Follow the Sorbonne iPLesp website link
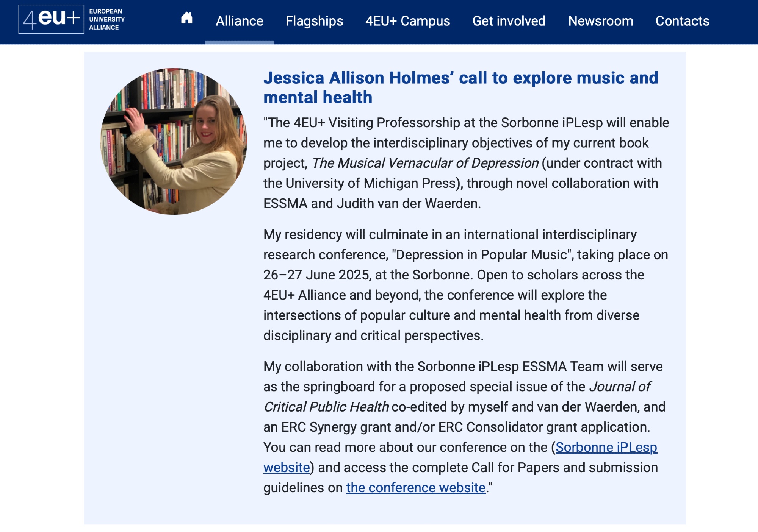Viewport: 758px width, 532px height. coord(606,448)
